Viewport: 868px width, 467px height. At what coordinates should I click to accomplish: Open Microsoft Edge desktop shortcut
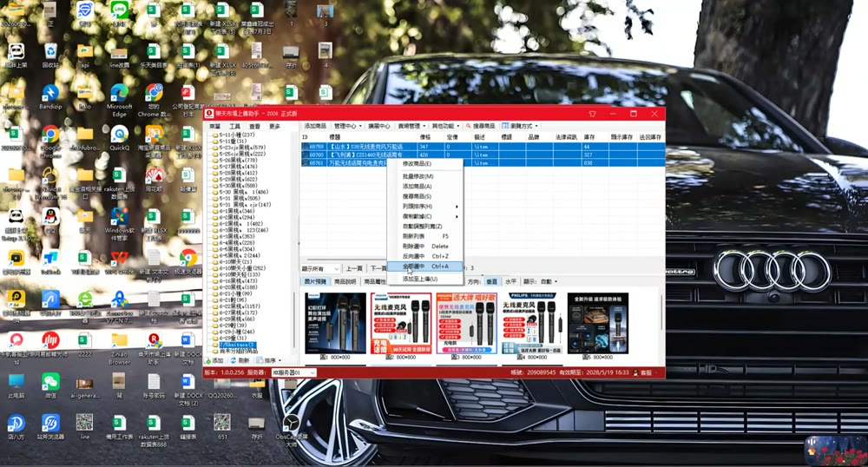coord(119,94)
